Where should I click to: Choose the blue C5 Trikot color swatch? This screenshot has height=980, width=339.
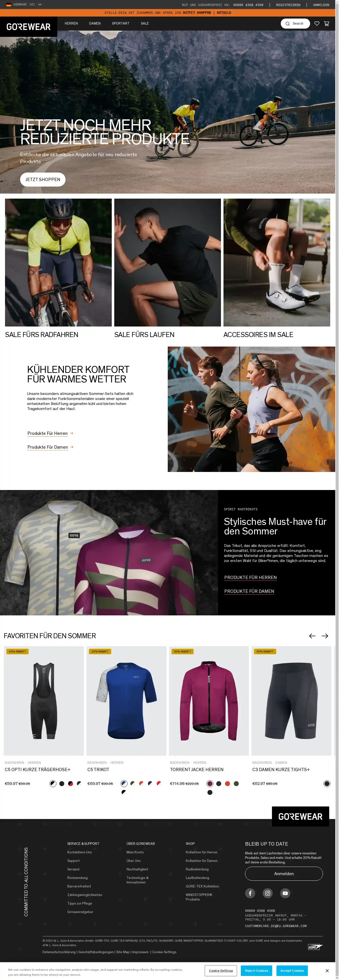(124, 783)
